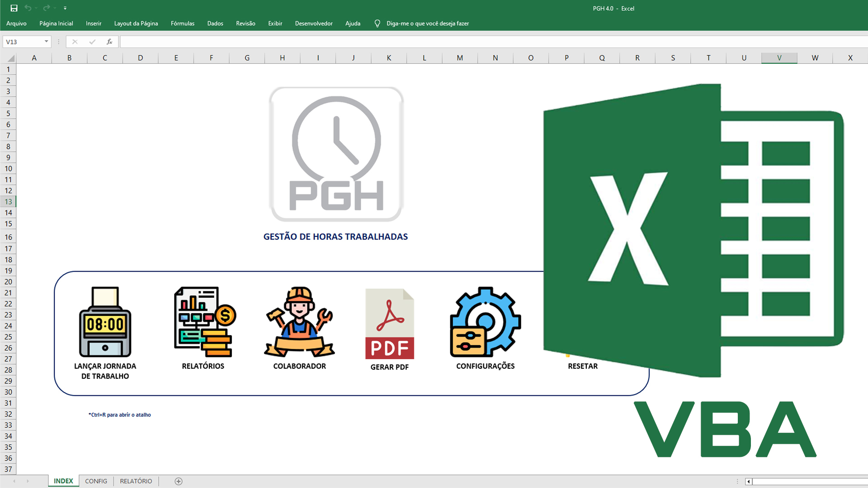868x488 pixels.
Task: Switch to the CONFIG sheet tab
Action: click(96, 481)
